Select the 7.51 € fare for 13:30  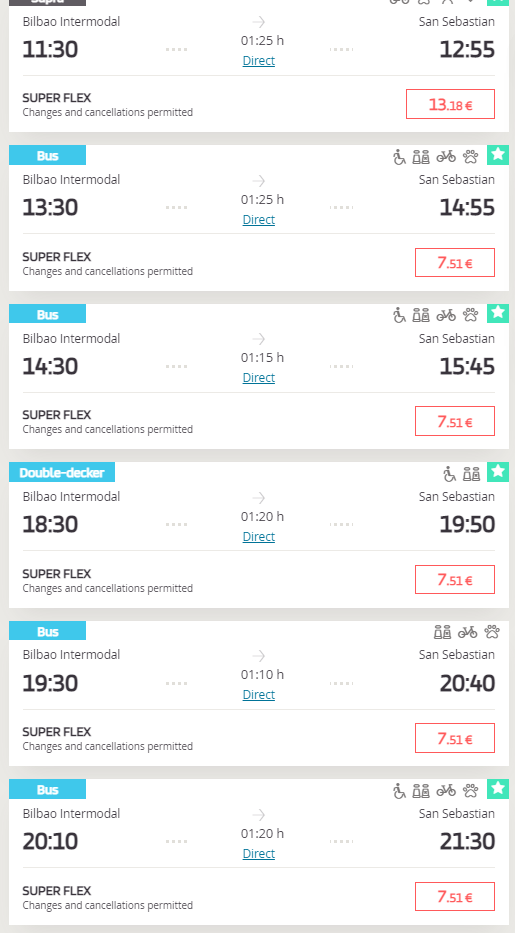pyautogui.click(x=455, y=262)
